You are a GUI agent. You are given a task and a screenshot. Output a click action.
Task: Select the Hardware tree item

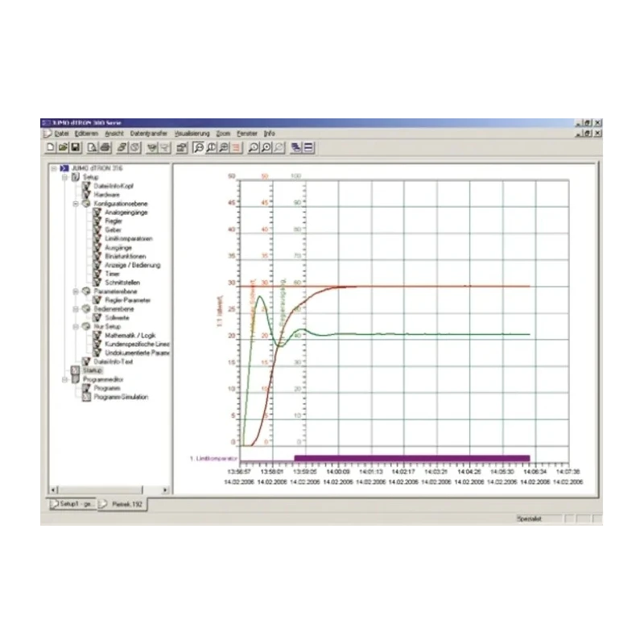[107, 195]
